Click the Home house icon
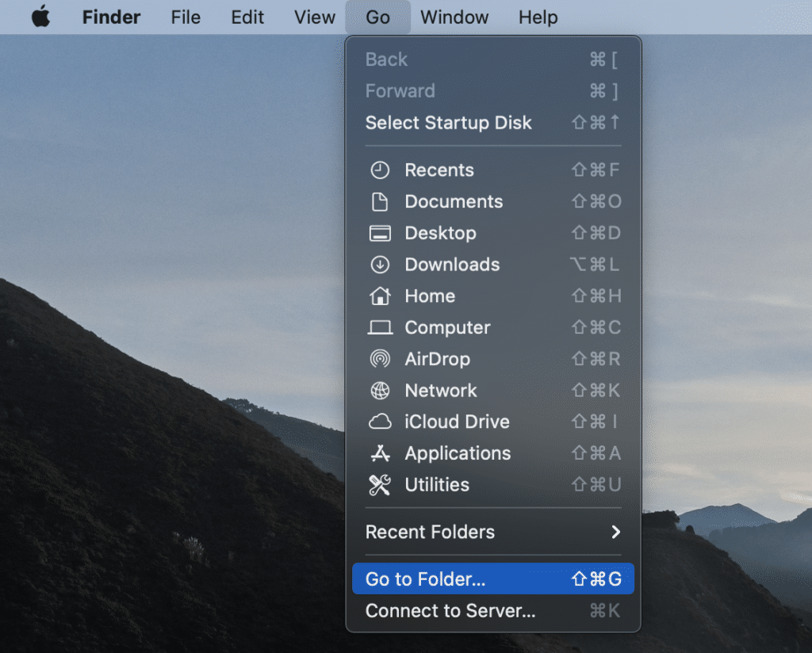This screenshot has height=653, width=812. (x=380, y=296)
